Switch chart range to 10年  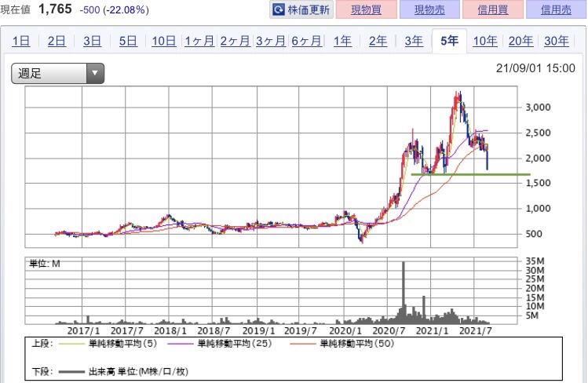click(x=485, y=41)
